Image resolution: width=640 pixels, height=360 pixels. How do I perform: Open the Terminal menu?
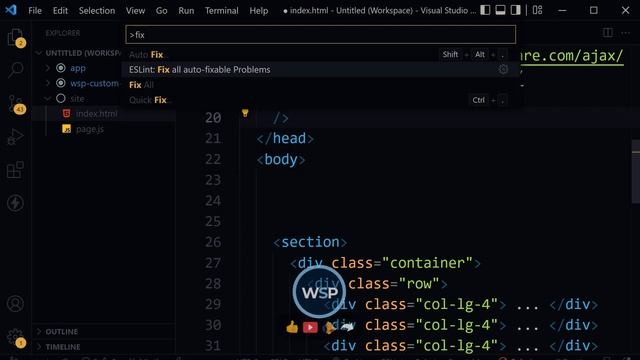[222, 11]
